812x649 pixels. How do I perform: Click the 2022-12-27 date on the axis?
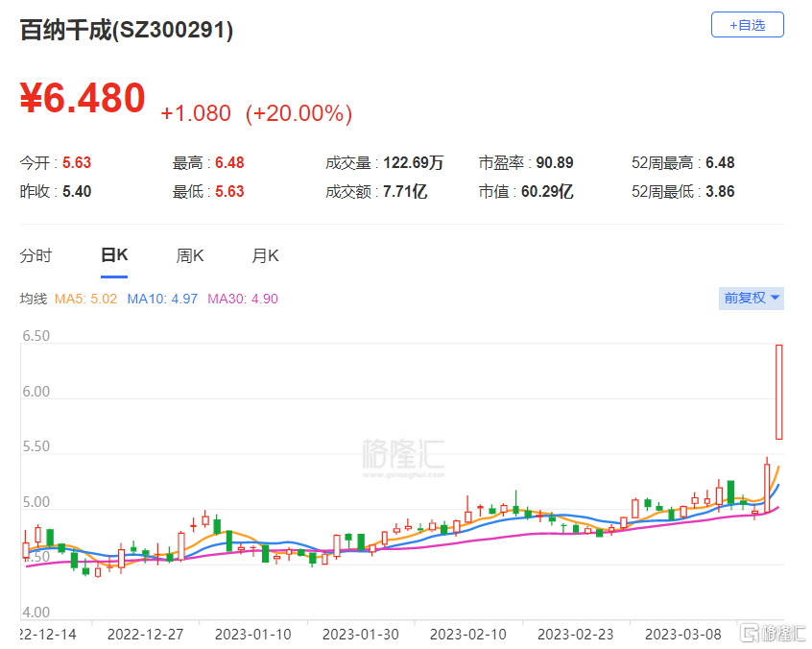pyautogui.click(x=145, y=634)
